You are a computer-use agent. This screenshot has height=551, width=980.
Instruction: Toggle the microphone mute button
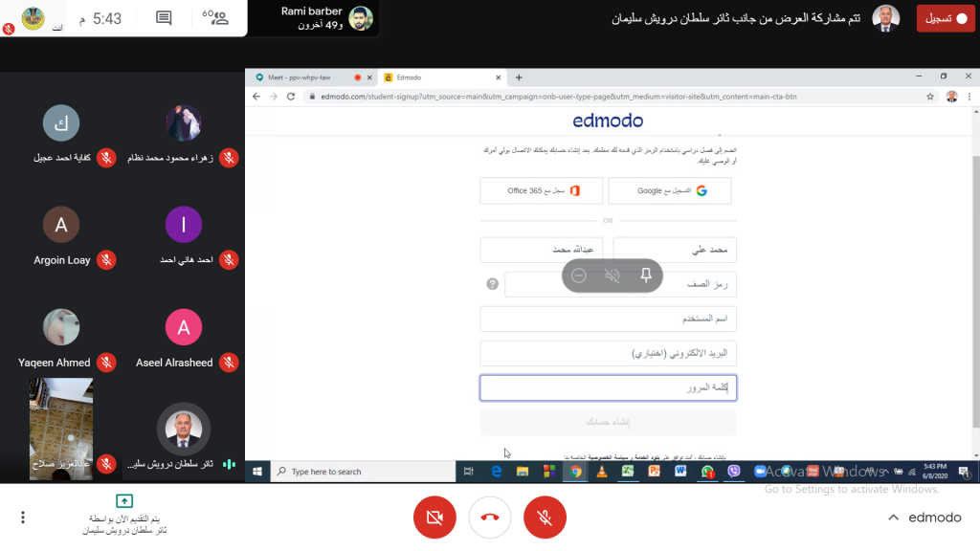[545, 518]
